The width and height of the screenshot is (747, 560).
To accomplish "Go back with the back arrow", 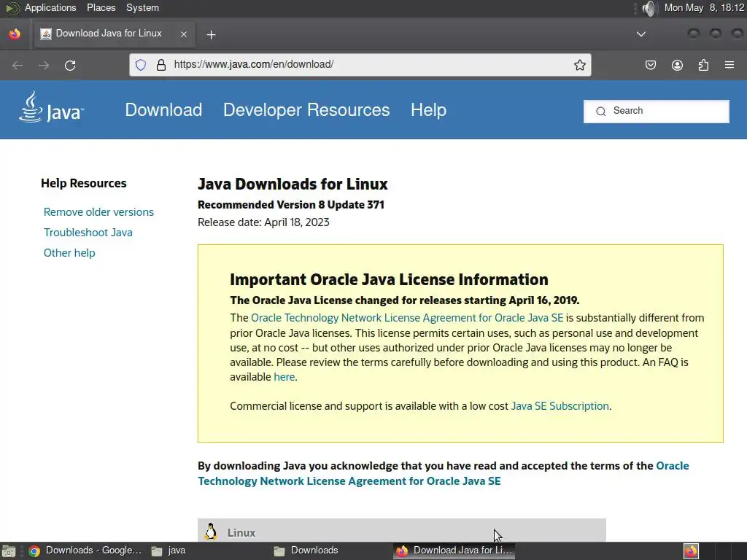I will click(18, 65).
